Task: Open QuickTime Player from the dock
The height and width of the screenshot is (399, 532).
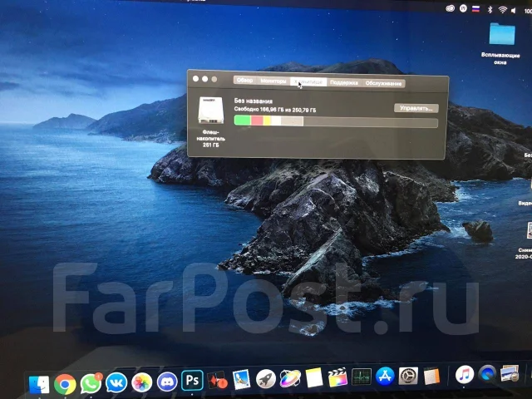Action: click(487, 374)
